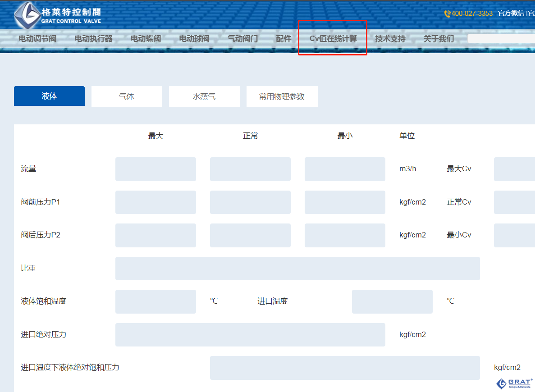The width and height of the screenshot is (535, 392).
Task: Navigate to 关于我们
Action: 439,39
